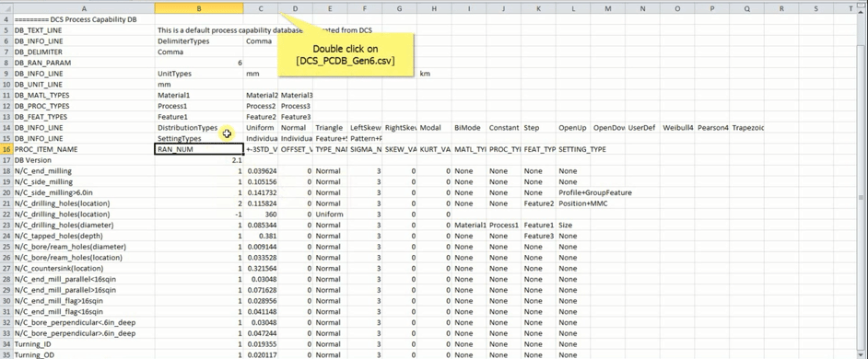Select the Position+MMC cell

pos(583,203)
